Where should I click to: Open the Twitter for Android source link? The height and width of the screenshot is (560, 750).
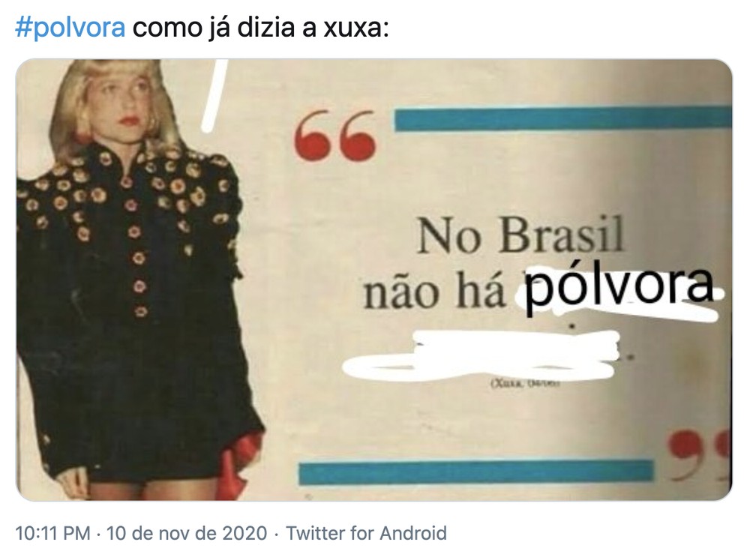(x=367, y=533)
